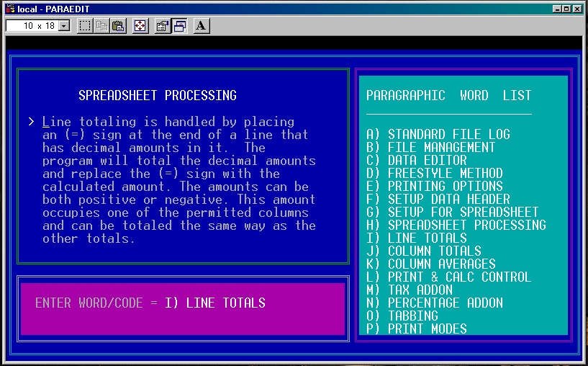Screen dimensions: 588x366
Task: Select J) COLUMN TOTALS
Action: 424,251
